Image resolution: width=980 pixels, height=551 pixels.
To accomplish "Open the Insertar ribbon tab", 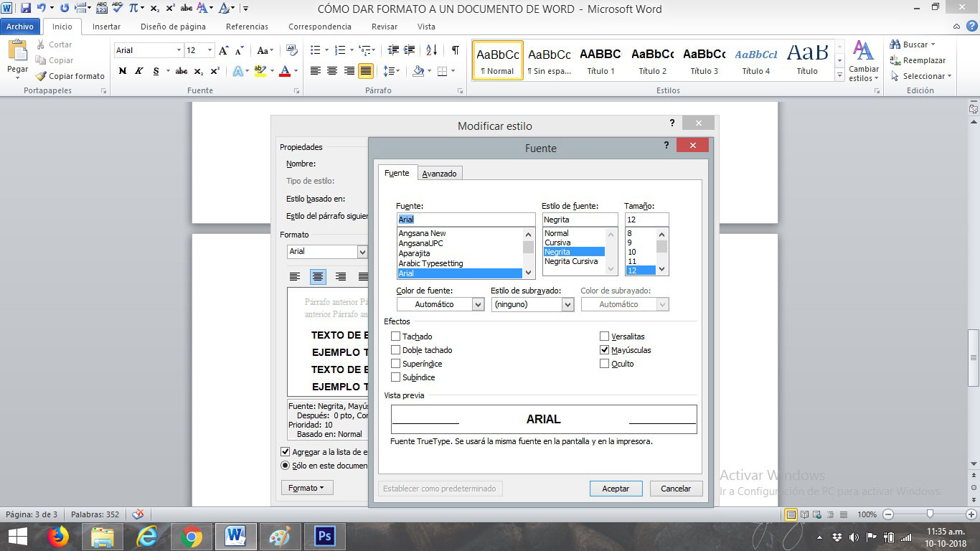I will (106, 27).
